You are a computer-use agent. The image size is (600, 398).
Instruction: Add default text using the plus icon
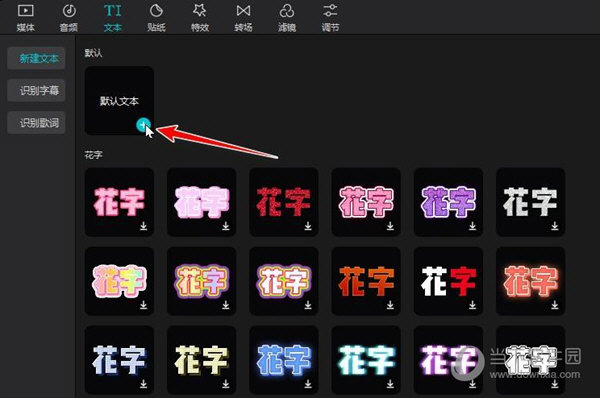143,125
